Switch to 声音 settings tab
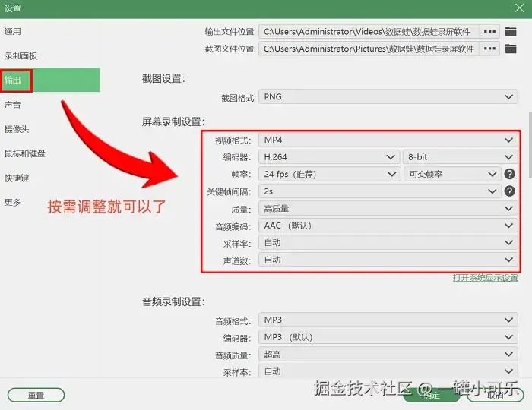Screen dimensions: 532x410 pos(50,105)
